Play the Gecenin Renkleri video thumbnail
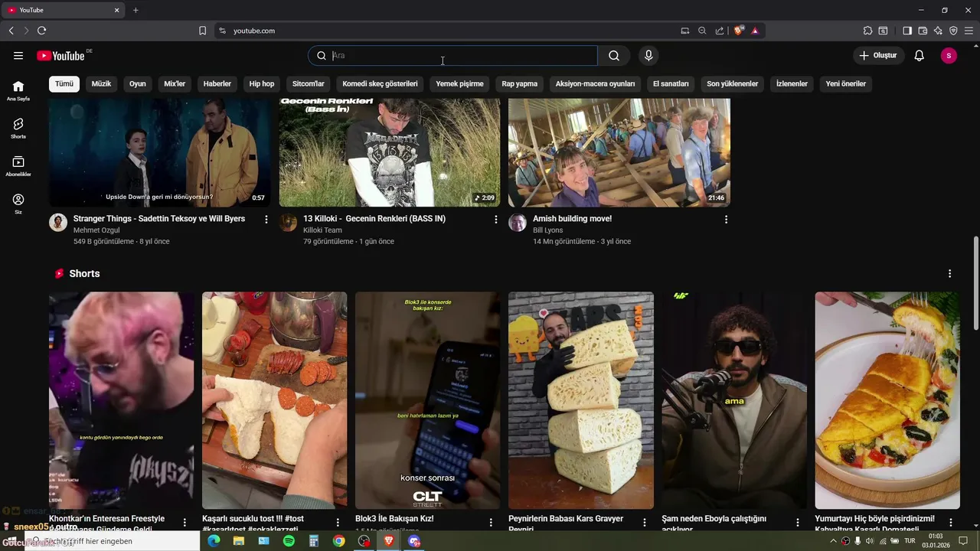This screenshot has height=551, width=980. tap(390, 152)
